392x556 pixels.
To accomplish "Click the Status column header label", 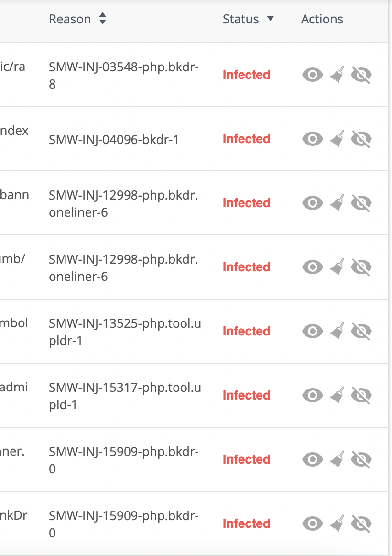I will pyautogui.click(x=240, y=19).
